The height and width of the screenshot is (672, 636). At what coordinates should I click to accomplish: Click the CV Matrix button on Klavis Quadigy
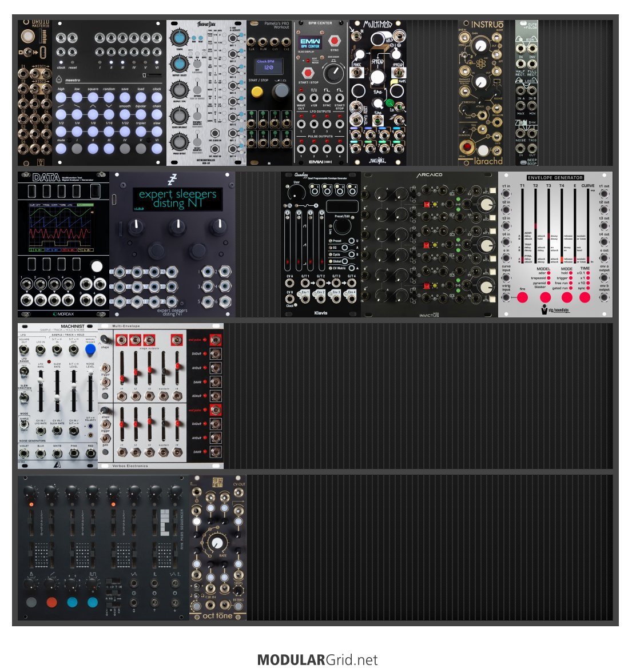click(x=351, y=268)
